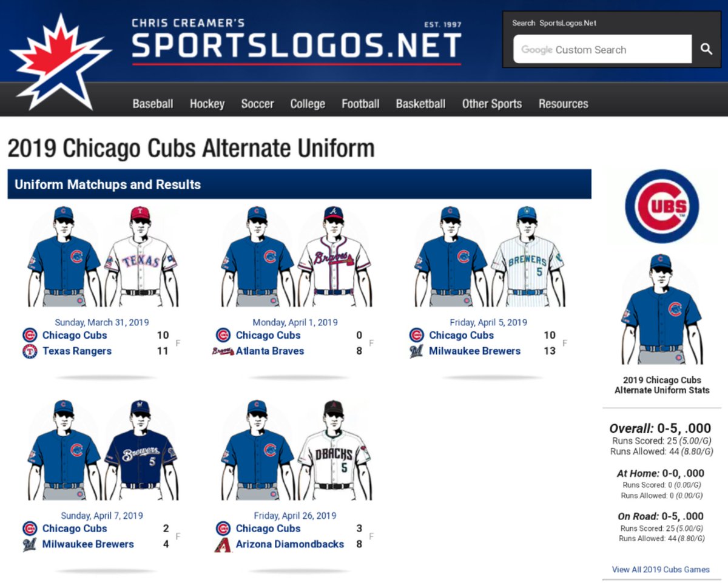The image size is (728, 588).
Task: Open the Hockey menu
Action: (x=207, y=104)
